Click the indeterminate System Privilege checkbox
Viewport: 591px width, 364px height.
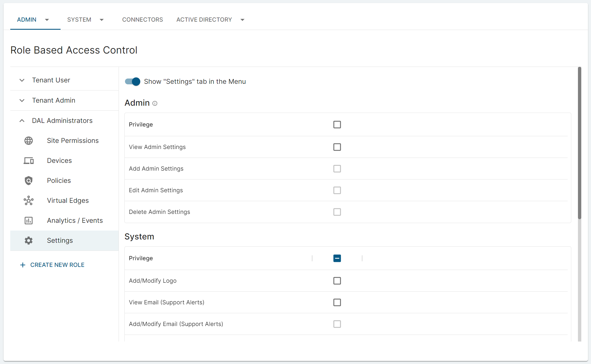[337, 258]
